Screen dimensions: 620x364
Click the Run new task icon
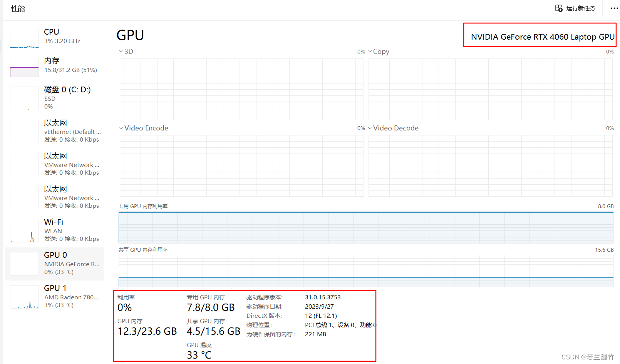click(558, 8)
